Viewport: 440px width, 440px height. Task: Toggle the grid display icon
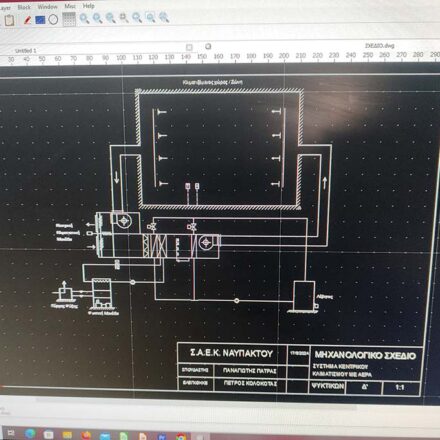[x=69, y=19]
